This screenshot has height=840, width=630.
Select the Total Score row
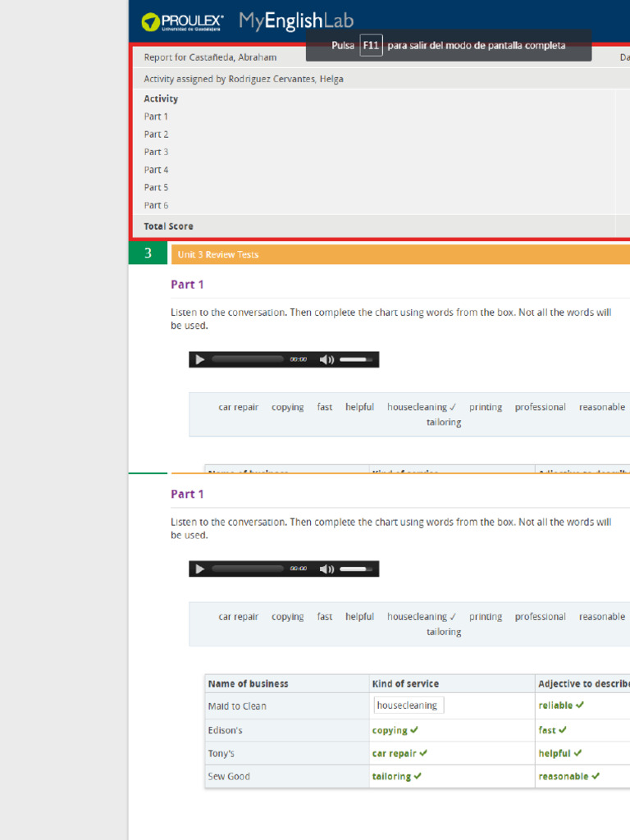[x=169, y=226]
